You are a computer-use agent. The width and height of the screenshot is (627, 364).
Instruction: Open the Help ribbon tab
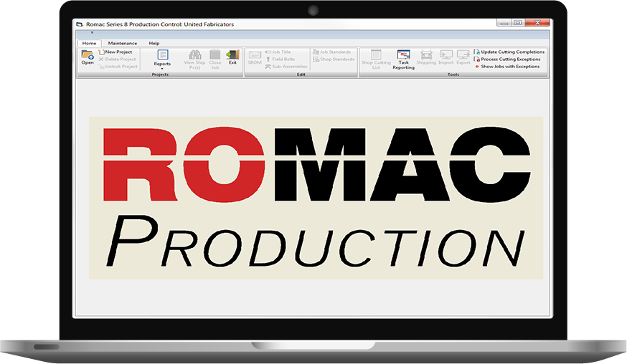[154, 43]
